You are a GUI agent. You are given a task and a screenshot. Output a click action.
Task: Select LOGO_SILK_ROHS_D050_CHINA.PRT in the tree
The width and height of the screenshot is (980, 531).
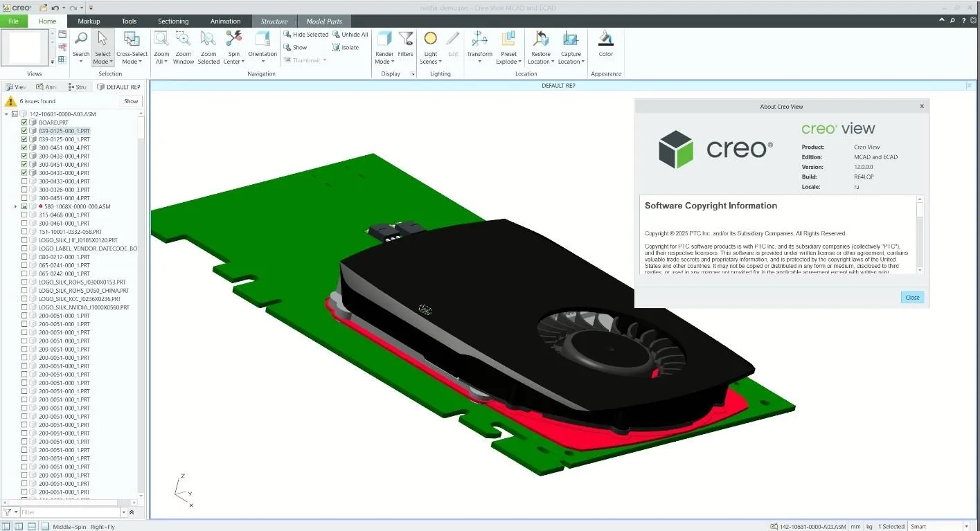(84, 291)
